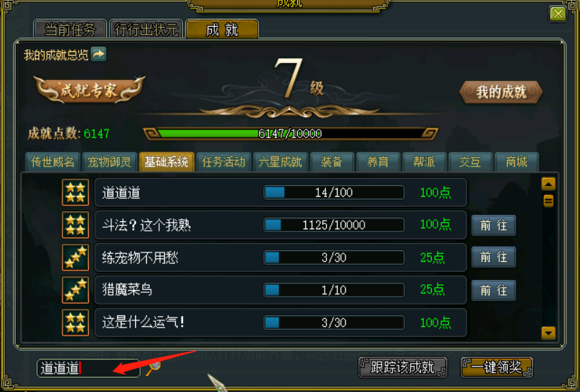Screen dimensions: 580x392
Task: Focus the search field containing 道道道
Action: coord(88,368)
